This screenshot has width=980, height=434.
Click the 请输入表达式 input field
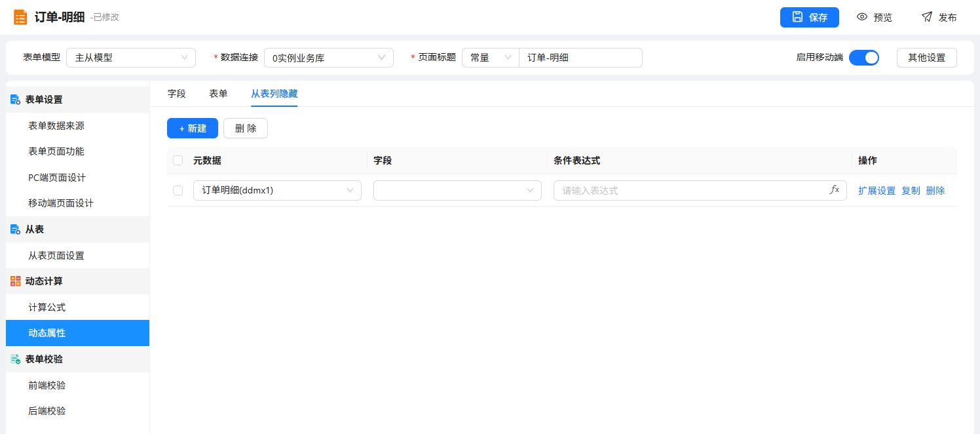[700, 191]
